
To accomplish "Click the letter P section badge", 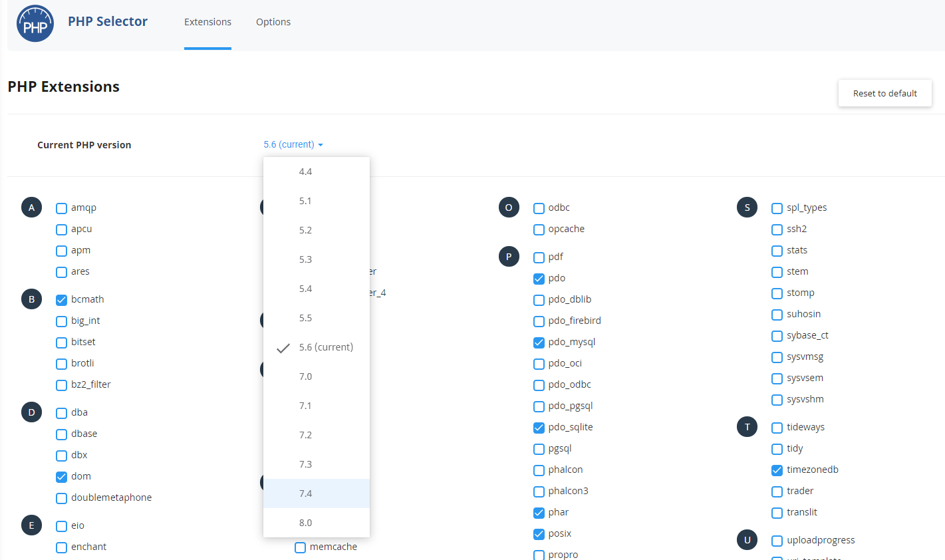I will click(509, 257).
